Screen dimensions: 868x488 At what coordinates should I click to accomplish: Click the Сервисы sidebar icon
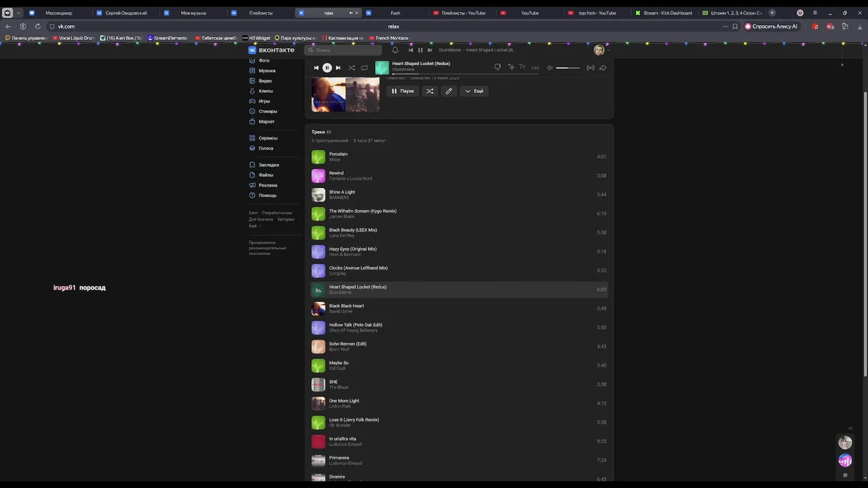pos(252,138)
